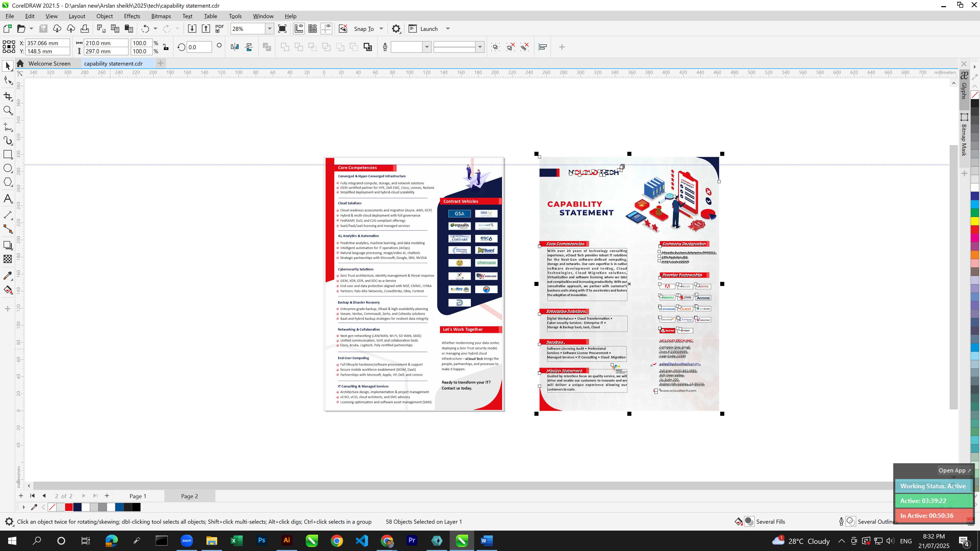Select the Interactive Fill tool
This screenshot has height=551, width=980.
8,290
